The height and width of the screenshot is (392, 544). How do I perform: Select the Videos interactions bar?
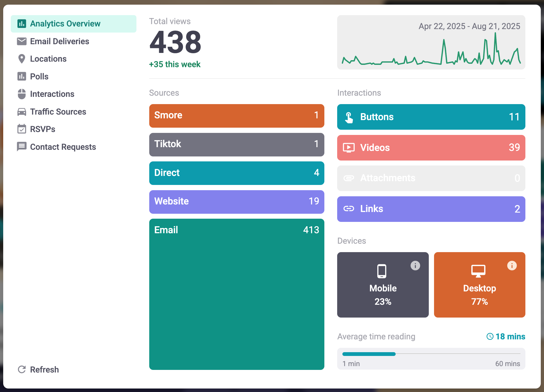tap(431, 148)
